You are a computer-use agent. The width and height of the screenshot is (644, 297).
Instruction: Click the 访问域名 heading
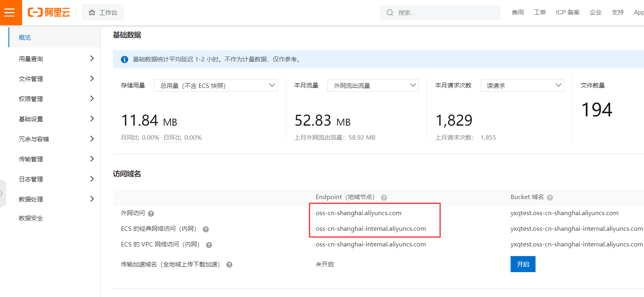pyautogui.click(x=127, y=174)
